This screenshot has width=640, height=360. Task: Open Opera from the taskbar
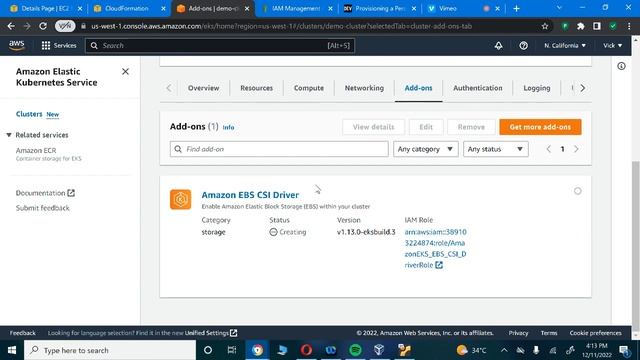click(x=306, y=350)
